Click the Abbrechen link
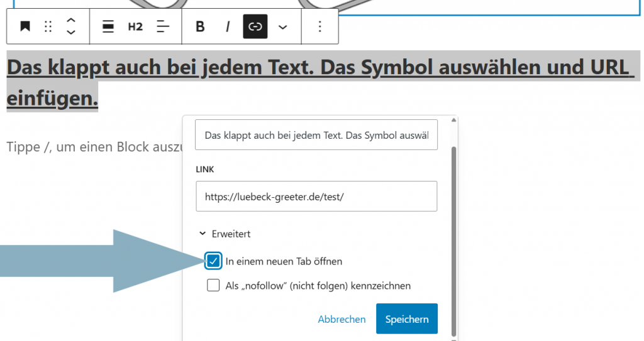The width and height of the screenshot is (644, 341). tap(341, 319)
